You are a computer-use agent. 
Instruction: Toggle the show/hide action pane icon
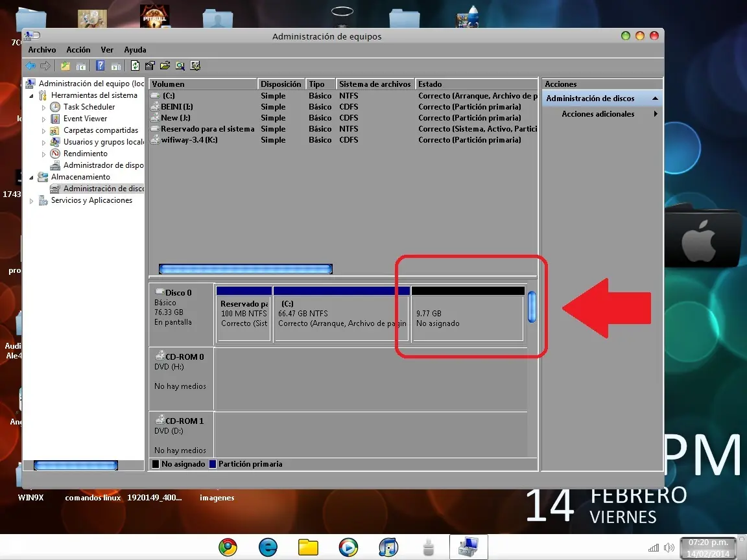tap(116, 66)
